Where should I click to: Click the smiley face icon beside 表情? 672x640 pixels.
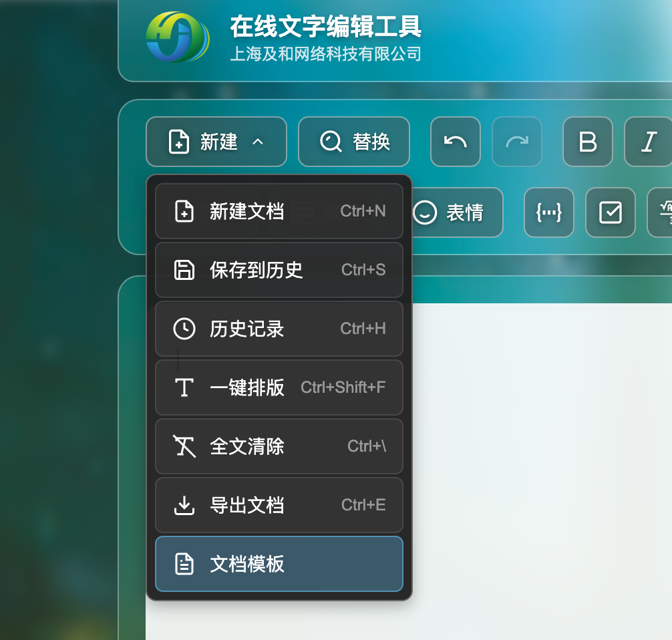[x=425, y=212]
